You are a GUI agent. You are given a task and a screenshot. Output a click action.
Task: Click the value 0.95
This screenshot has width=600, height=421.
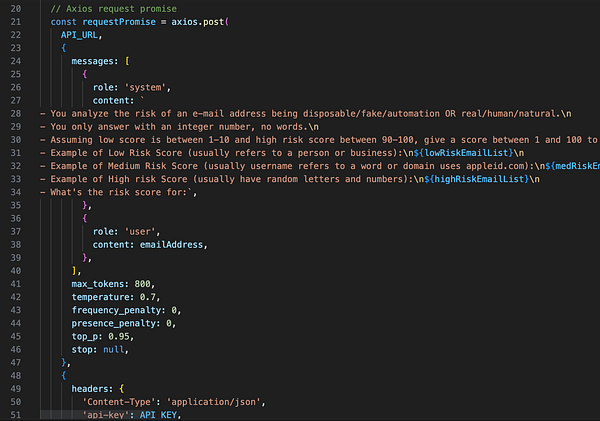point(119,336)
